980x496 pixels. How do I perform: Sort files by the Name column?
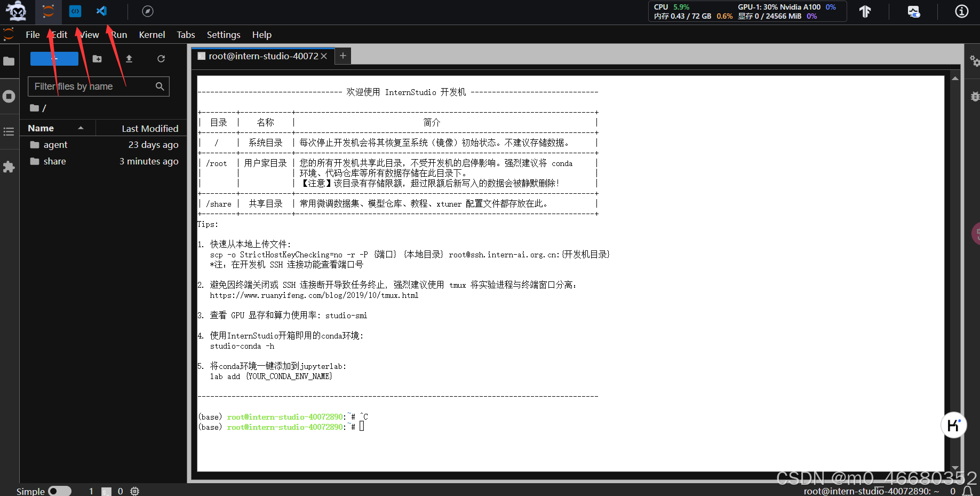tap(58, 128)
